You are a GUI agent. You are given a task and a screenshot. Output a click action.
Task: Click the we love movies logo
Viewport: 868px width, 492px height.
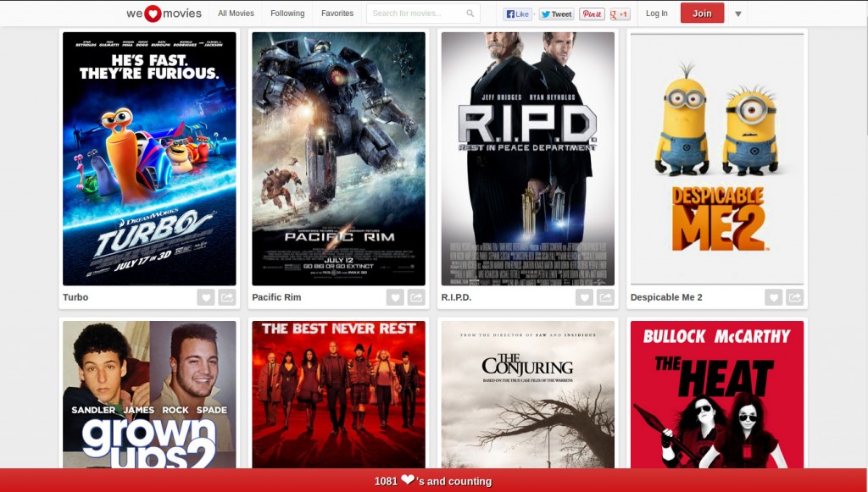164,14
